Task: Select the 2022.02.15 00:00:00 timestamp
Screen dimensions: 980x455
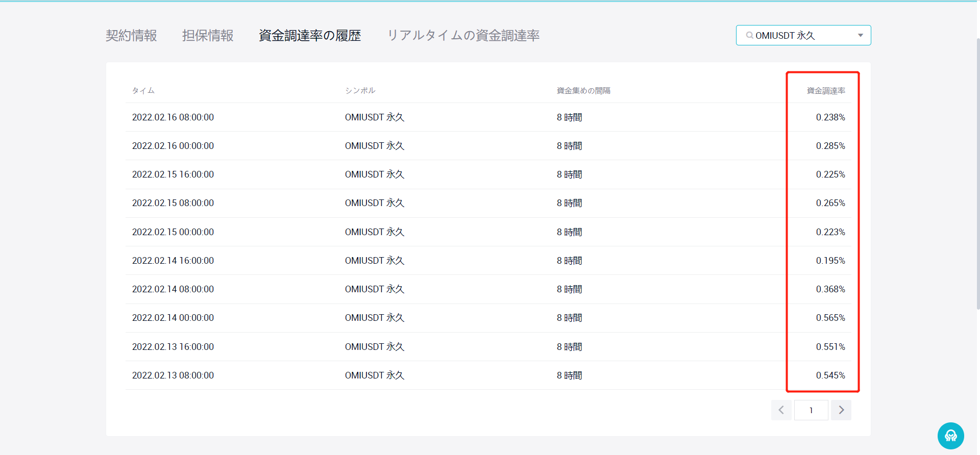Action: tap(173, 232)
